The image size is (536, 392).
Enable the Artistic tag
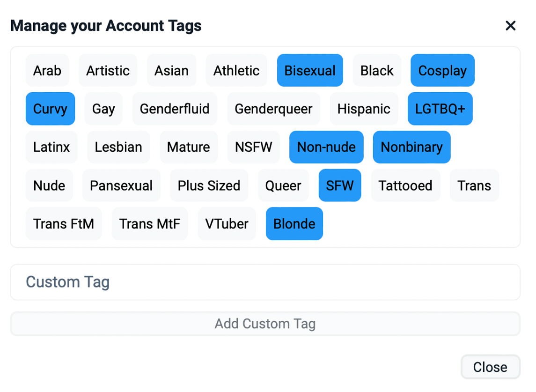click(x=108, y=71)
